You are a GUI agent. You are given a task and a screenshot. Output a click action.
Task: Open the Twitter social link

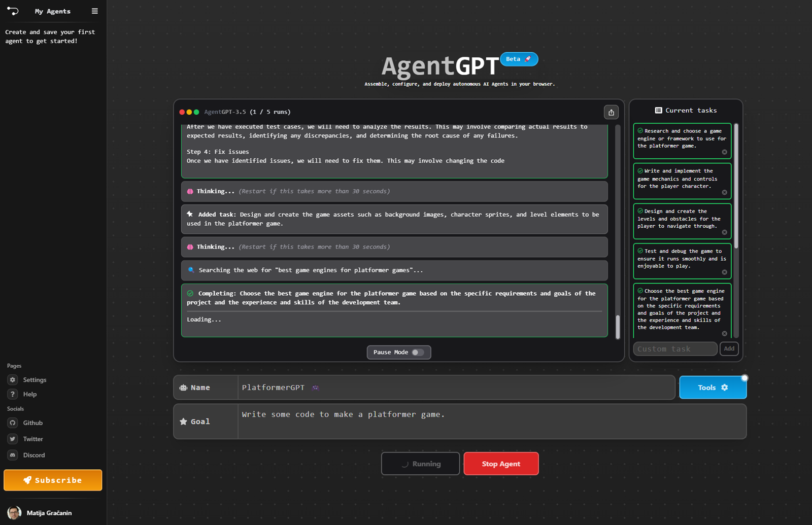click(33, 439)
